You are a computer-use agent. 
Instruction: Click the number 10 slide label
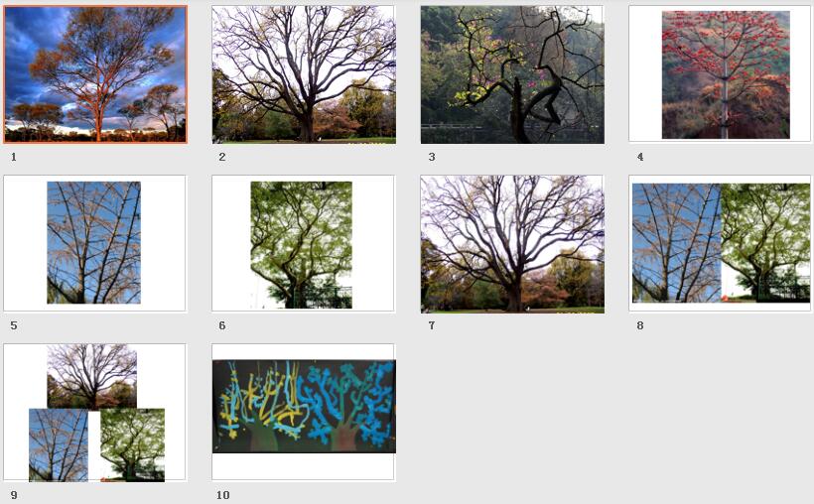[x=222, y=495]
